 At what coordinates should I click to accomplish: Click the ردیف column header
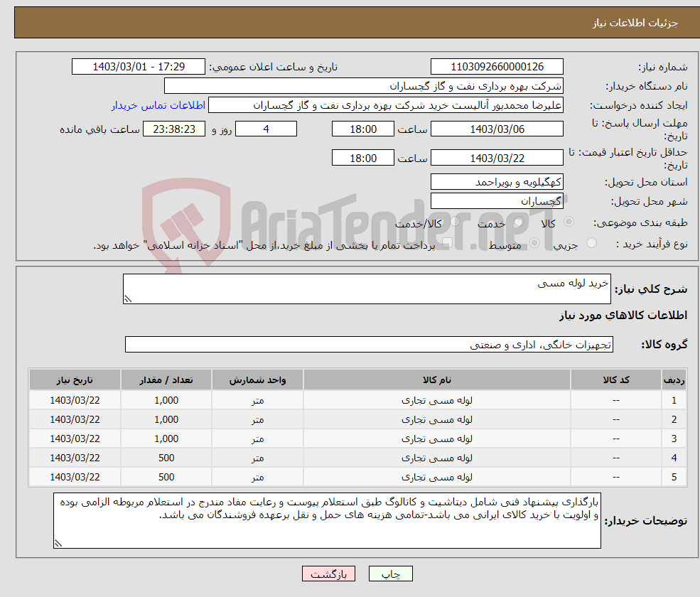(674, 380)
